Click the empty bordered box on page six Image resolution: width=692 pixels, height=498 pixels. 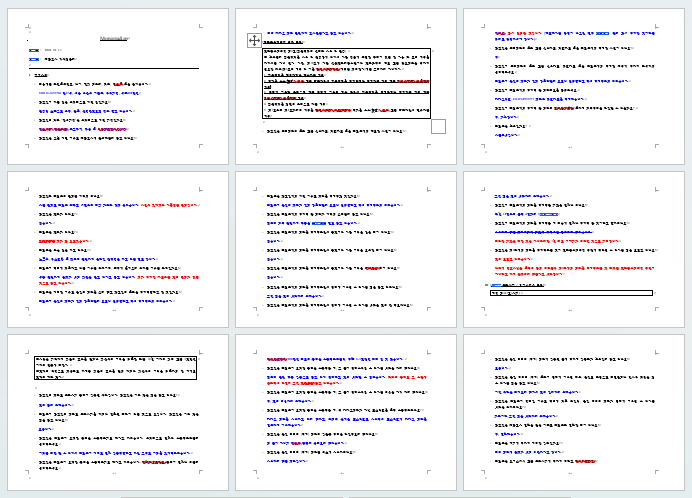pyautogui.click(x=570, y=293)
